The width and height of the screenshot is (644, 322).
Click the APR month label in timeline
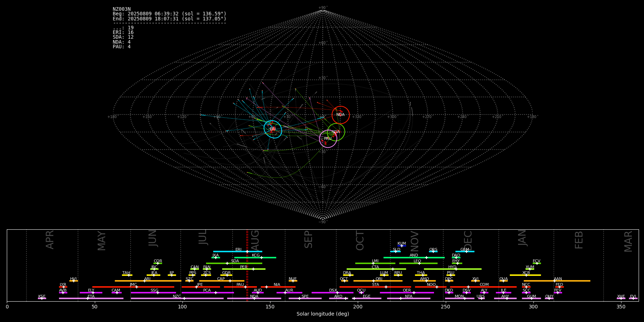pyautogui.click(x=50, y=240)
